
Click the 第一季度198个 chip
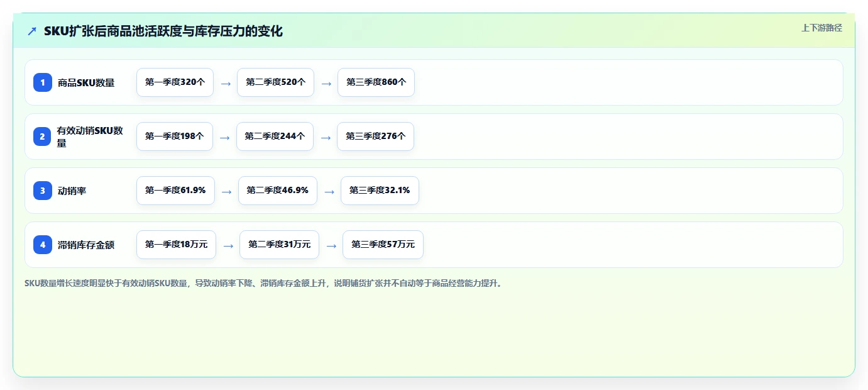pos(175,136)
